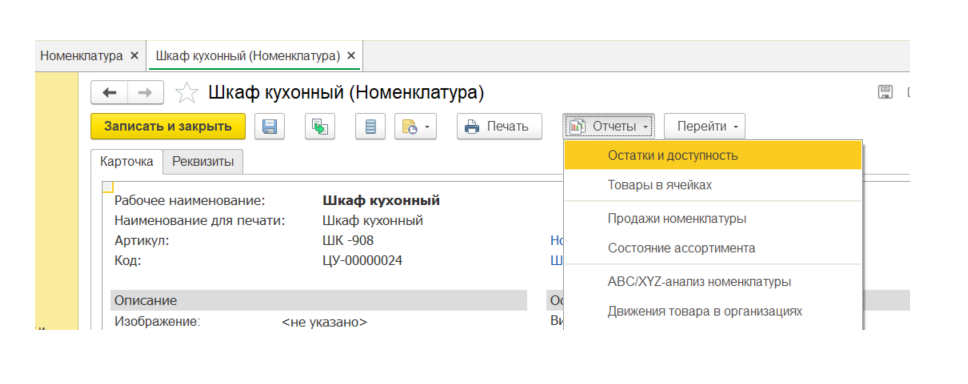Click Записать и закрыть button
This screenshot has width=968, height=384.
tap(168, 127)
